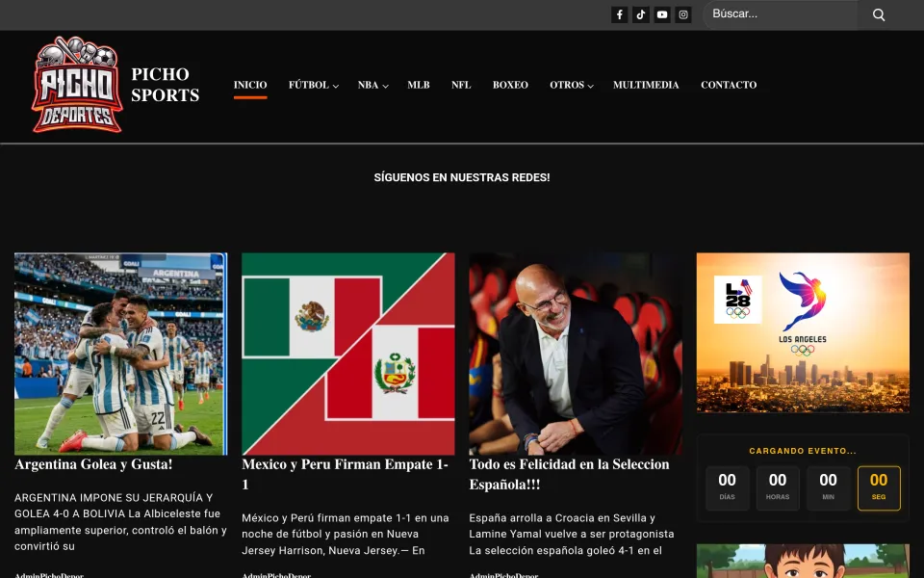This screenshot has height=578, width=924.
Task: Open the Facebook social icon
Action: click(x=619, y=14)
